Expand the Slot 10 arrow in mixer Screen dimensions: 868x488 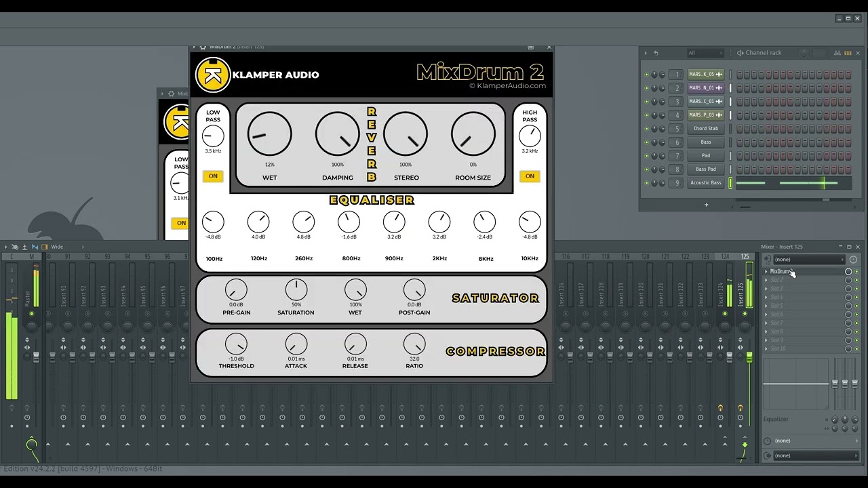click(766, 349)
